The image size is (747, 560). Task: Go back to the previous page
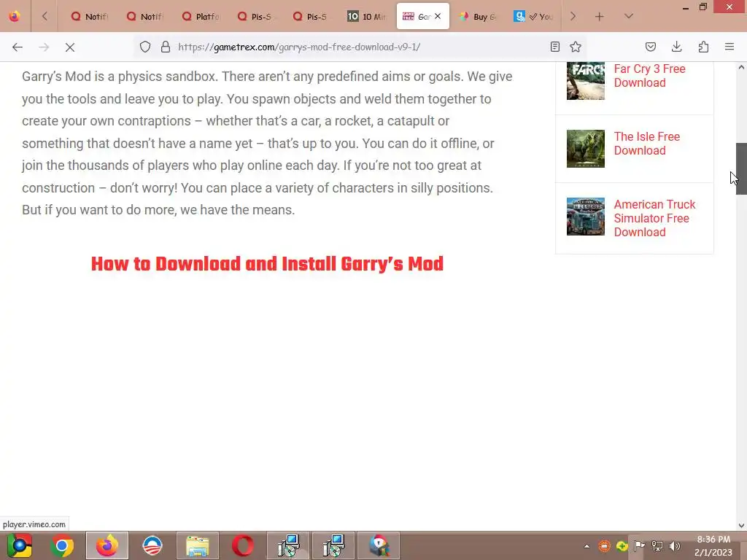click(x=18, y=47)
